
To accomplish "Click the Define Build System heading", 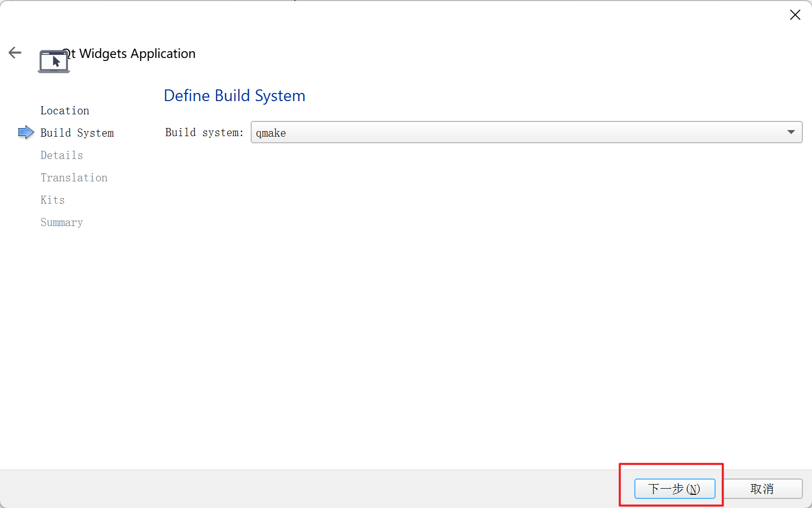I will (x=234, y=96).
